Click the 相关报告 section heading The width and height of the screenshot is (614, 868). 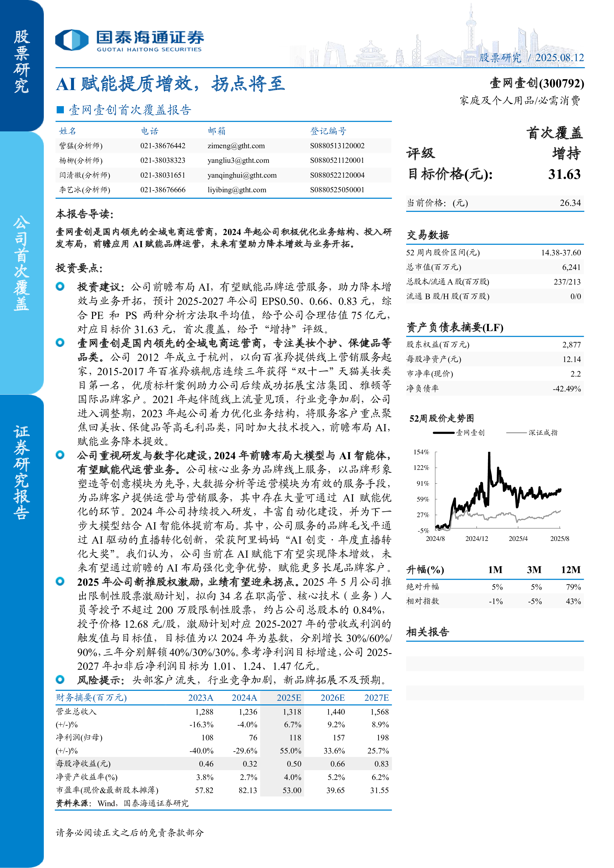[x=428, y=632]
